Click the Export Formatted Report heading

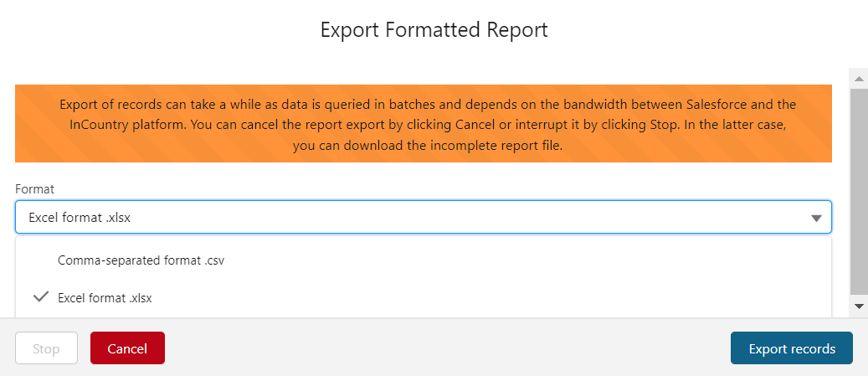click(x=434, y=30)
